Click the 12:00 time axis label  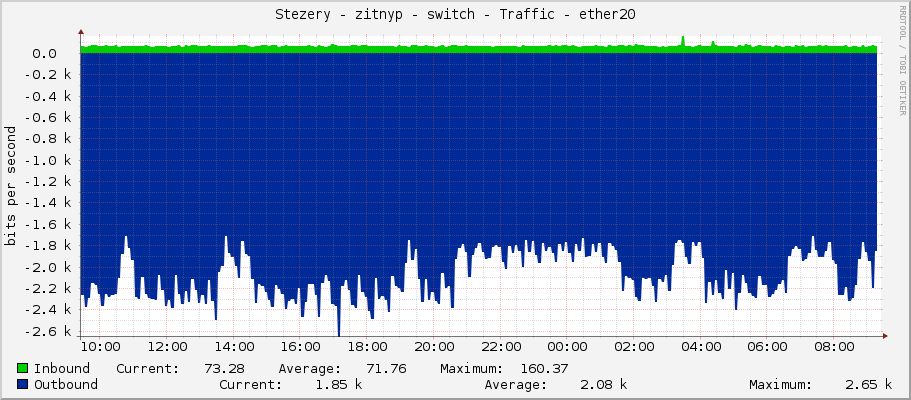(167, 347)
